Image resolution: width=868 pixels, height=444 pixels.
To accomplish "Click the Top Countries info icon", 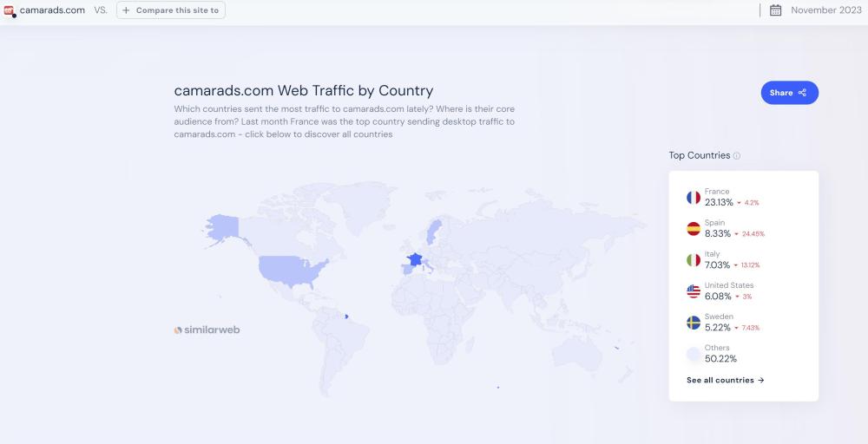I will (x=737, y=156).
